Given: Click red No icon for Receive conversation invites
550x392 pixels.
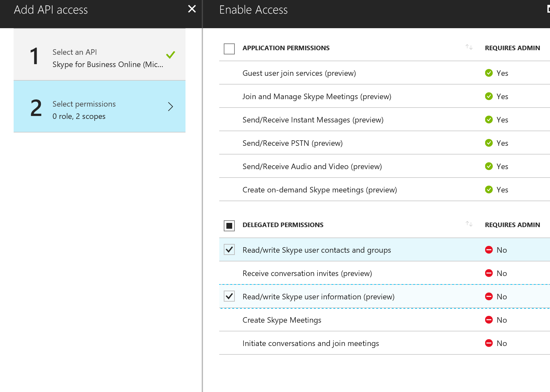Looking at the screenshot, I should [x=489, y=273].
